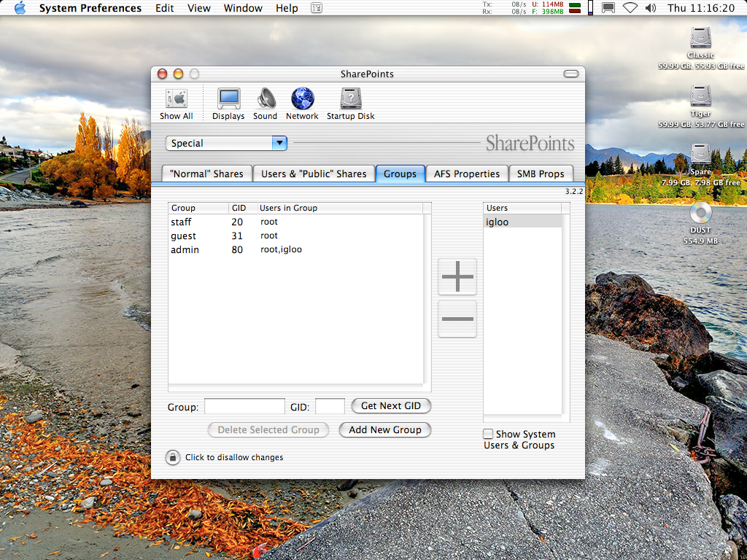Click the root,igloo users cell
Screen dimensions: 747x560
pos(281,249)
